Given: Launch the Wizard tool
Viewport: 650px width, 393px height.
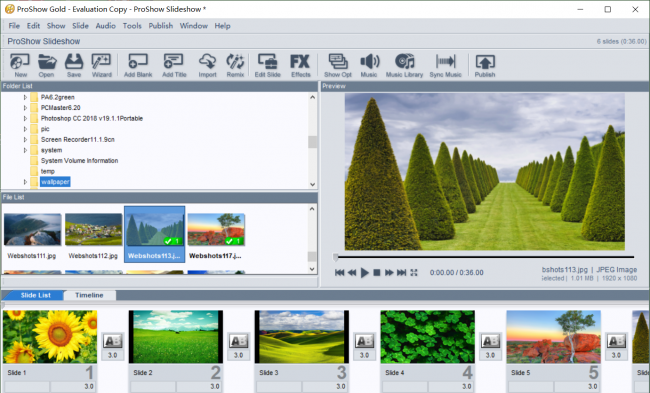Looking at the screenshot, I should [x=102, y=66].
